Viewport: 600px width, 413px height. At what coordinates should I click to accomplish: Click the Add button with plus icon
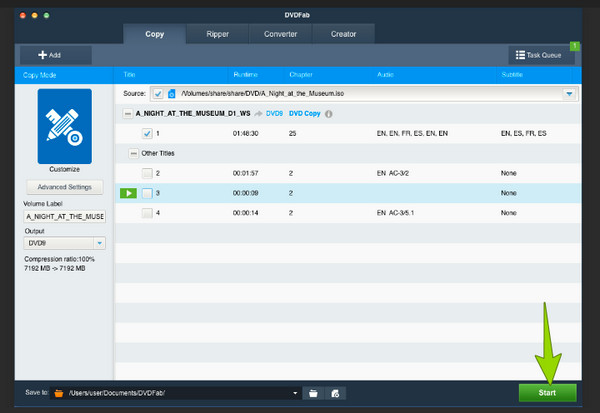[x=56, y=55]
